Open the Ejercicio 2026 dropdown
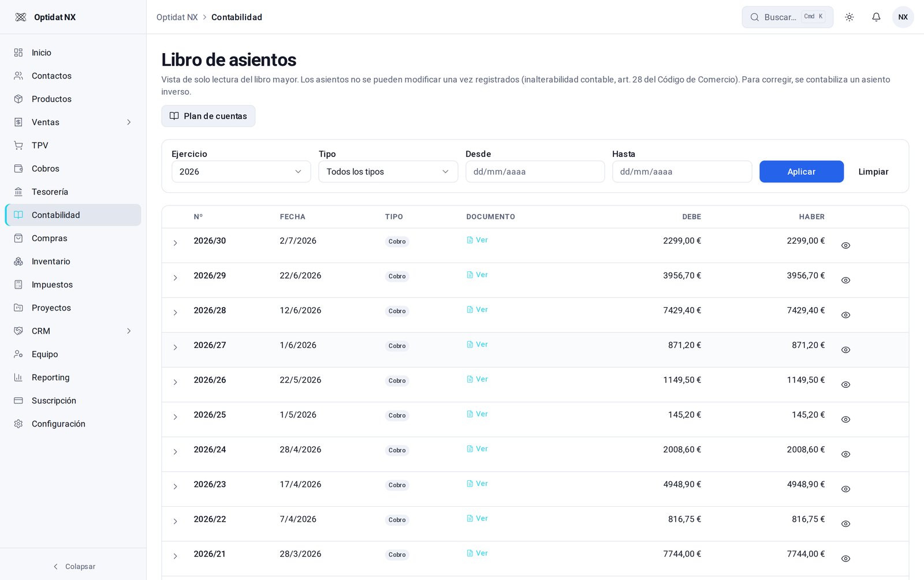The width and height of the screenshot is (924, 580). 241,171
